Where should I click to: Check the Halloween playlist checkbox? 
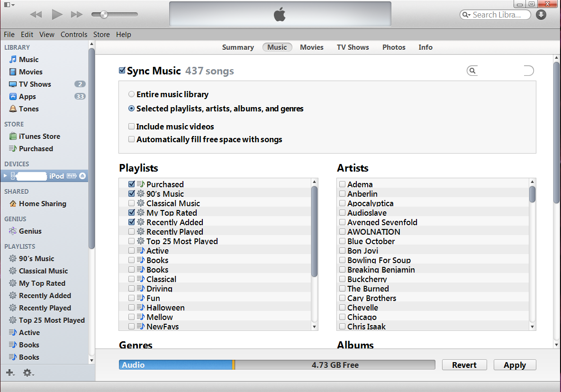pyautogui.click(x=132, y=307)
